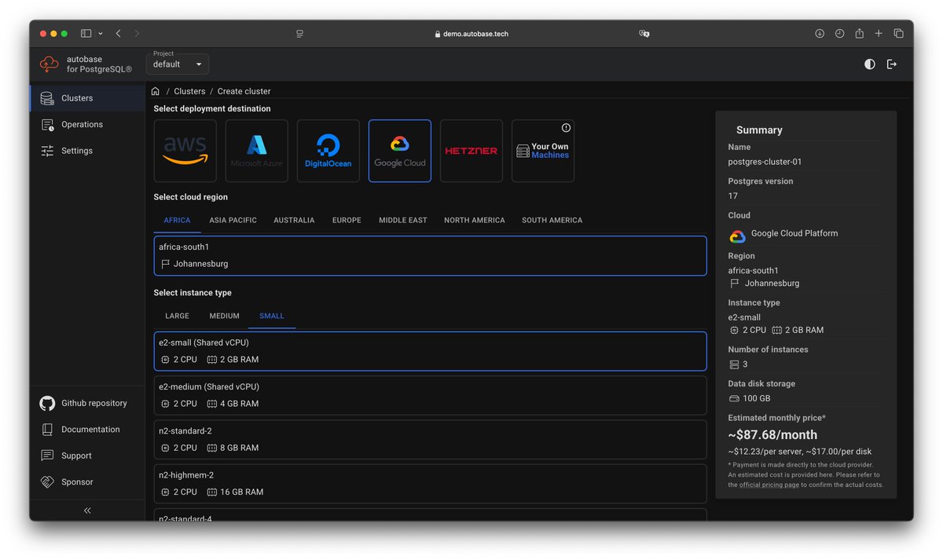This screenshot has width=943, height=560.
Task: Choose n2-highmem-2 instance
Action: click(x=430, y=483)
